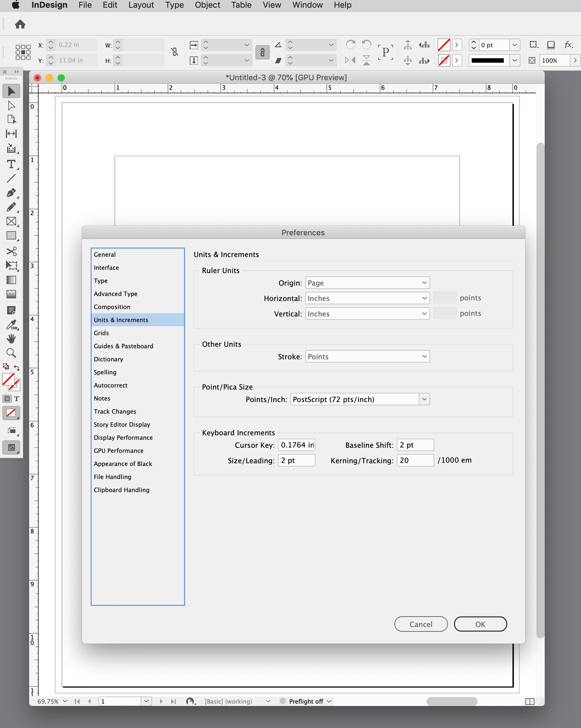Select the Hand tool
This screenshot has width=581, height=728.
coord(11,339)
